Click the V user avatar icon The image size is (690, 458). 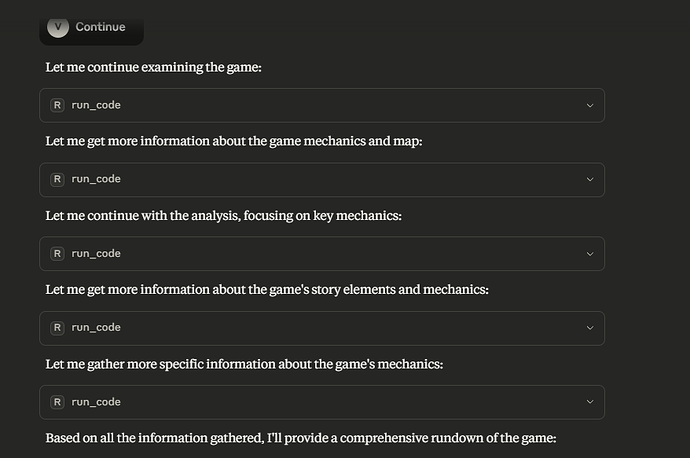pos(58,27)
